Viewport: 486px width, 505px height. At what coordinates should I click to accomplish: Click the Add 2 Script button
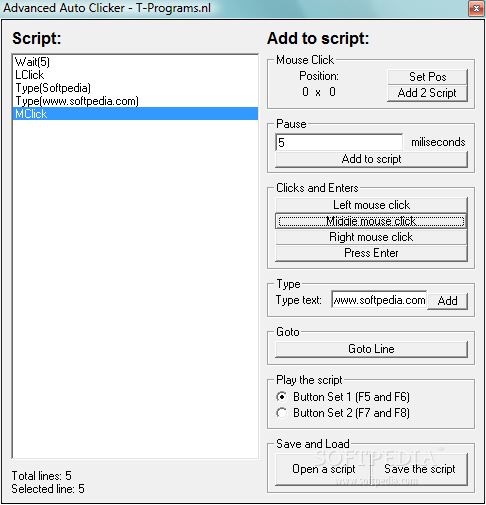(x=427, y=93)
